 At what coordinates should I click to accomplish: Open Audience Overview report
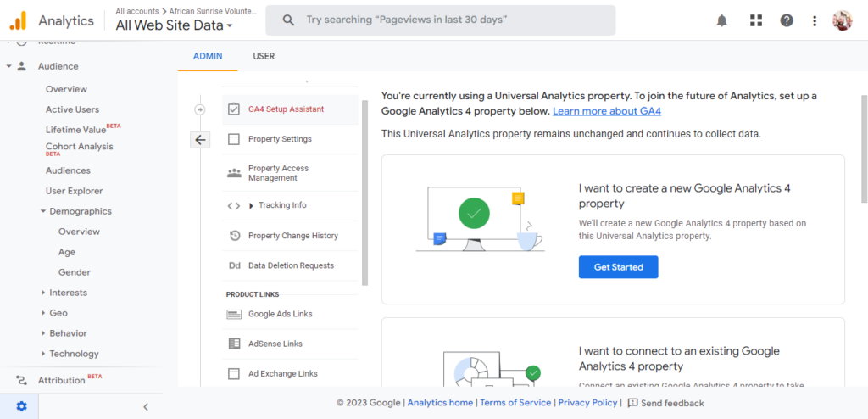click(x=66, y=89)
